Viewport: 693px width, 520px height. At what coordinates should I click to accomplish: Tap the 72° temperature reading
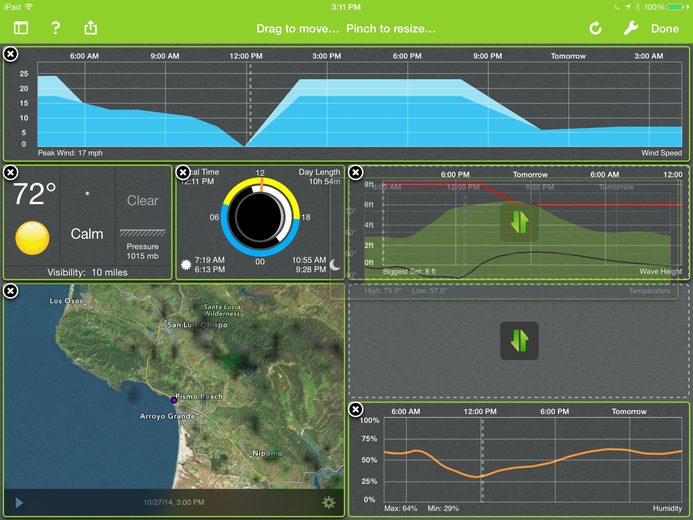click(x=34, y=194)
